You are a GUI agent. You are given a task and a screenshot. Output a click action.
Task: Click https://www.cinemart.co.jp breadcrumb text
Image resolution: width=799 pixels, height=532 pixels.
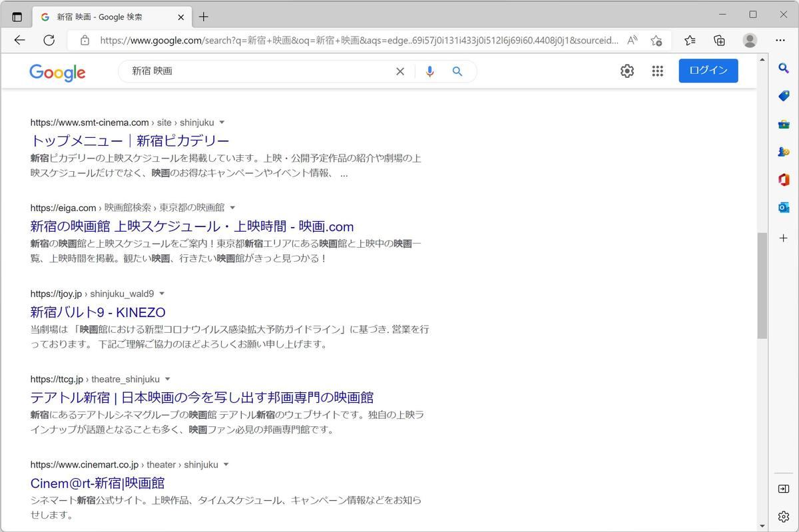point(85,465)
